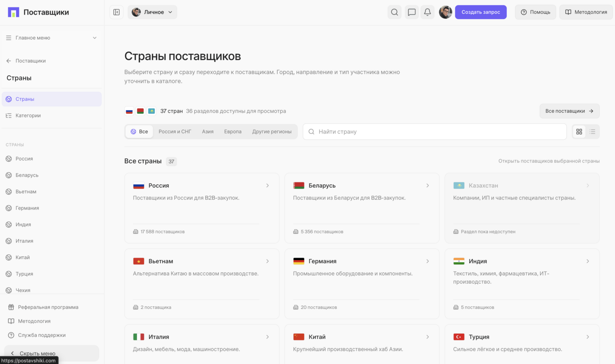
Task: Open notifications bell icon
Action: 427,12
